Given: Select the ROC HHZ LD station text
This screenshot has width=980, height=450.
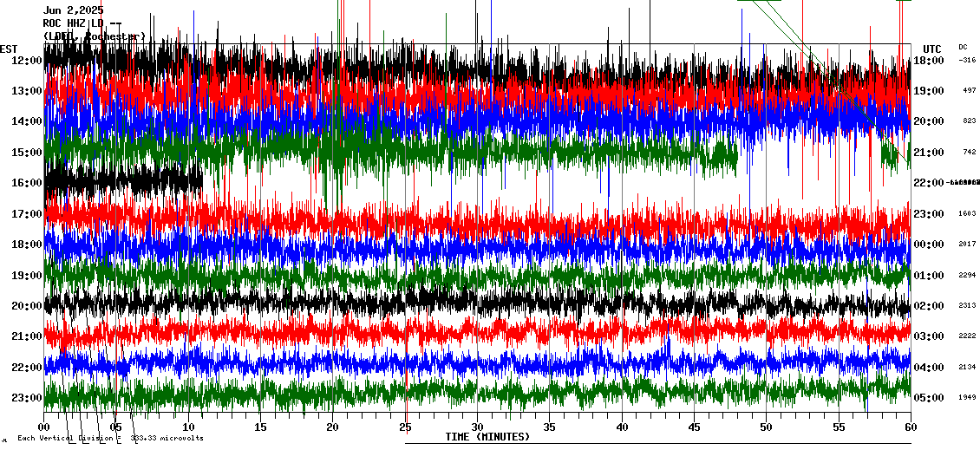Looking at the screenshot, I should click(x=82, y=23).
